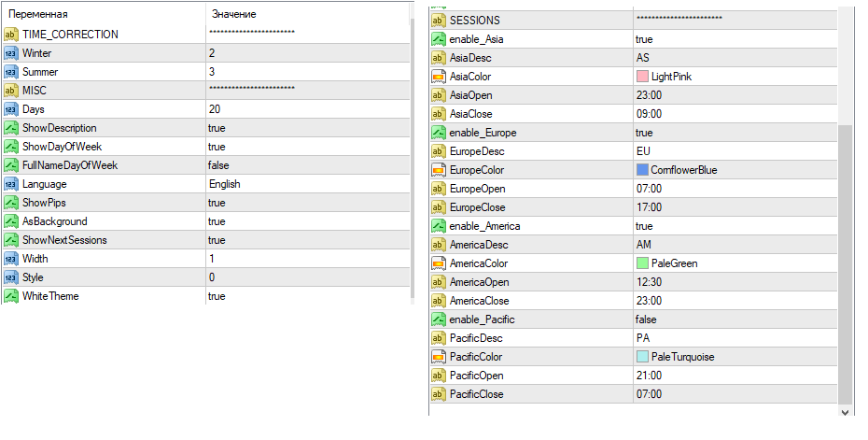Click the integer icon next to Summer

pos(10,72)
